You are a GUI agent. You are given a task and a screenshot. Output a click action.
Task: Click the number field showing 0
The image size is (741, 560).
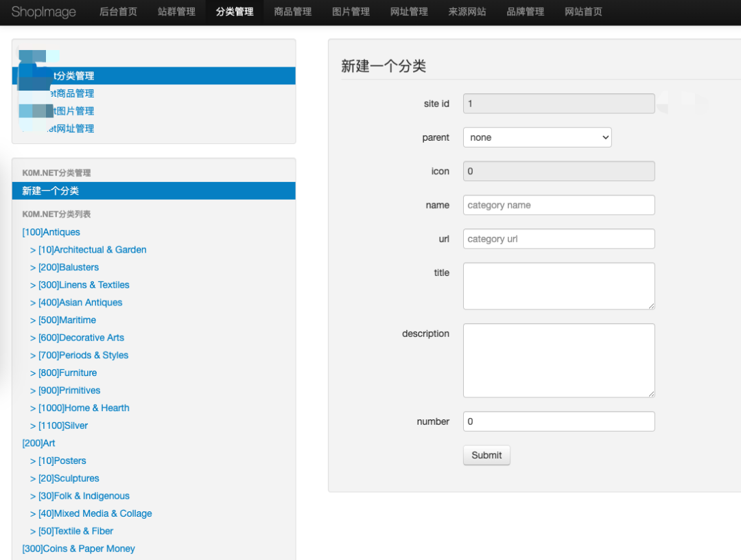558,421
